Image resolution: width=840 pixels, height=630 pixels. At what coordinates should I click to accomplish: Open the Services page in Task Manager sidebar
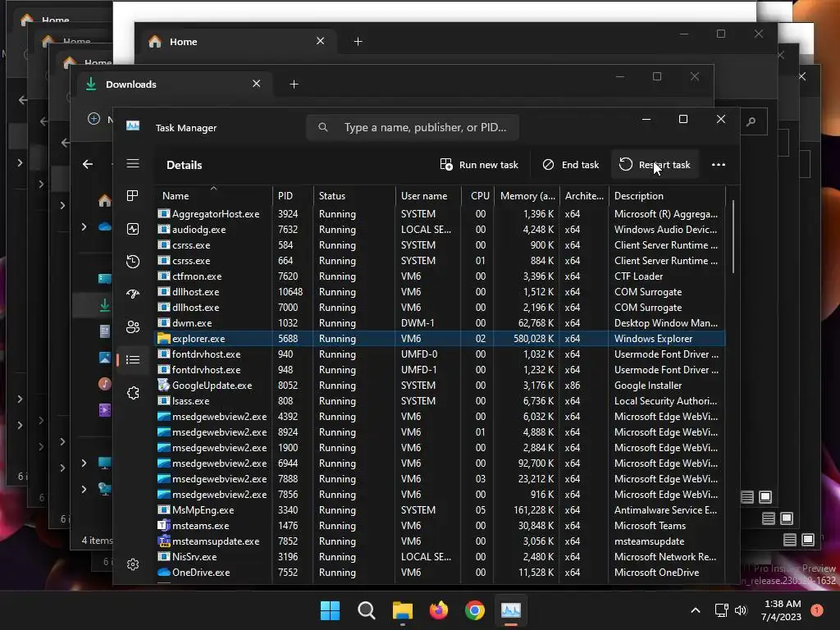click(x=133, y=393)
